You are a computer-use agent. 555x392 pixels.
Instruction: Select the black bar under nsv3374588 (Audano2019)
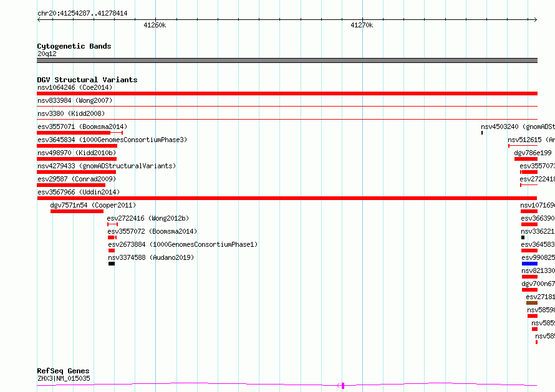point(112,264)
